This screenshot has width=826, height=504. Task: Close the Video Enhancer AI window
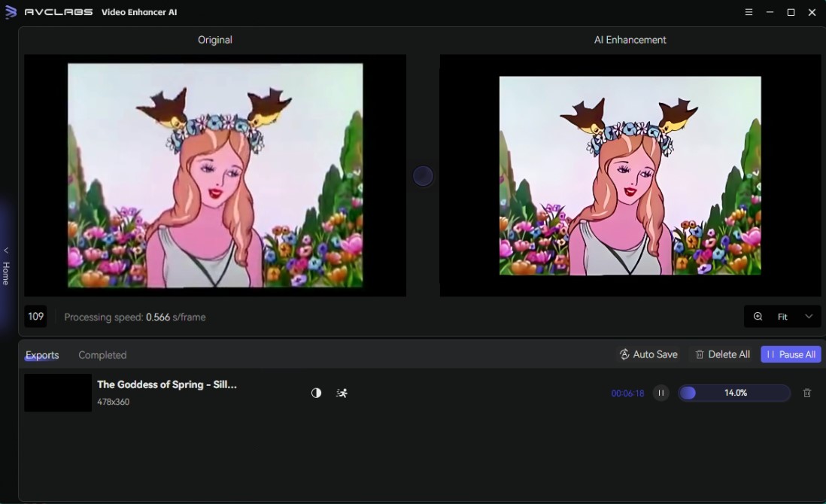click(812, 12)
